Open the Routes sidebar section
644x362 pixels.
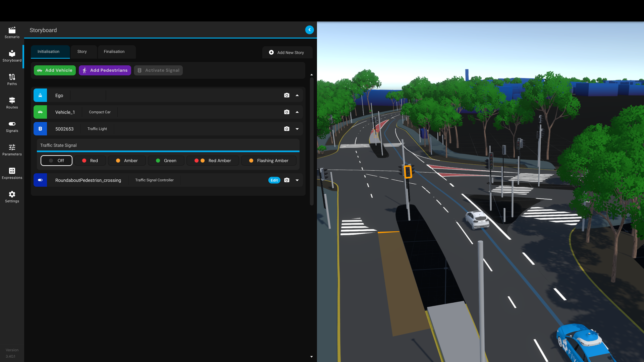tap(12, 103)
